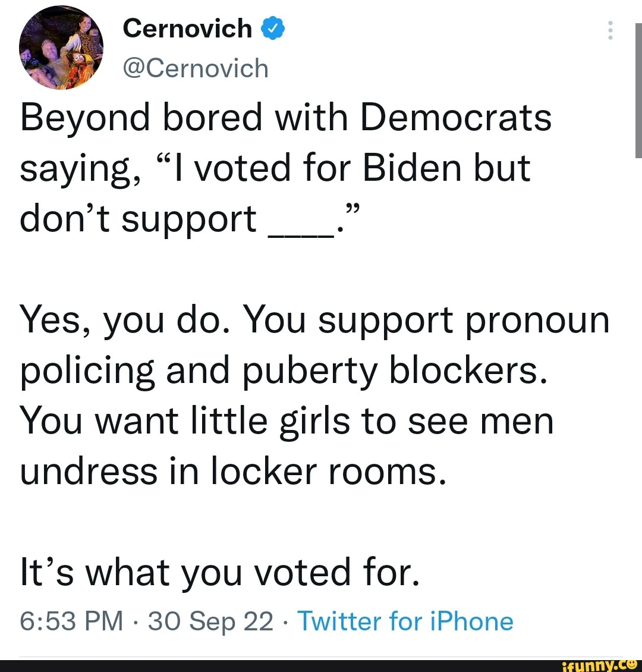The height and width of the screenshot is (672, 642).
Task: Click the word pronoun in the tweet
Action: [537, 322]
